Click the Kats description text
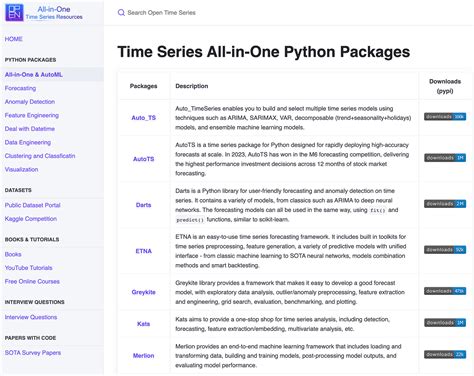This screenshot has width=474, height=376. [282, 324]
